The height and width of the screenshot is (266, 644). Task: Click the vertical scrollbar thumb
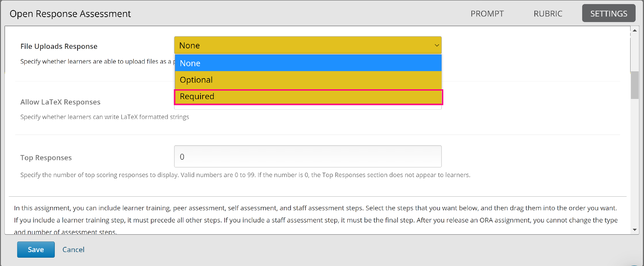635,85
